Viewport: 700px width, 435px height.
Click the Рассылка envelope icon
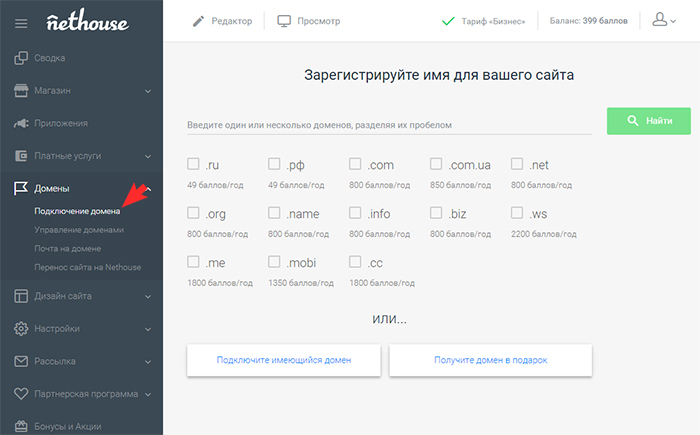(x=21, y=361)
